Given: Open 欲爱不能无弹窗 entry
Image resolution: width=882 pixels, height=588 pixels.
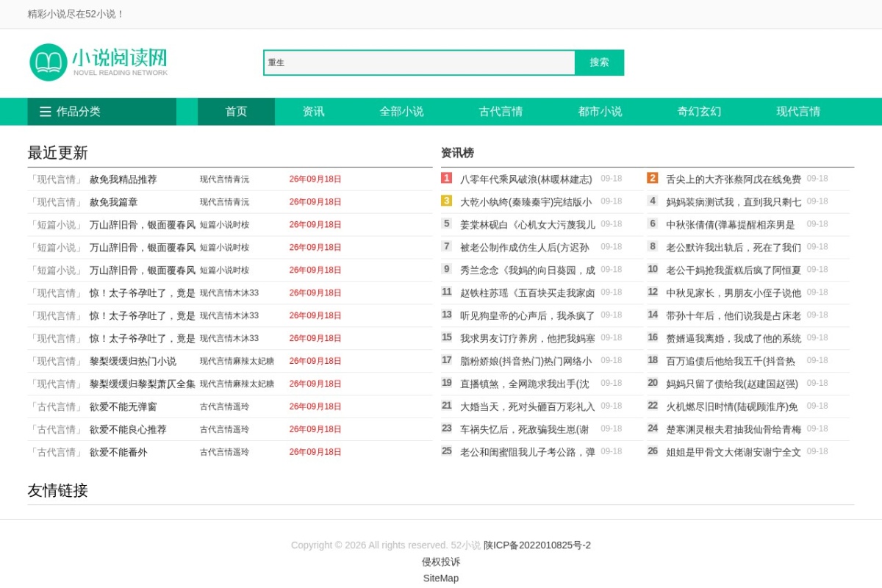Looking at the screenshot, I should [x=123, y=407].
